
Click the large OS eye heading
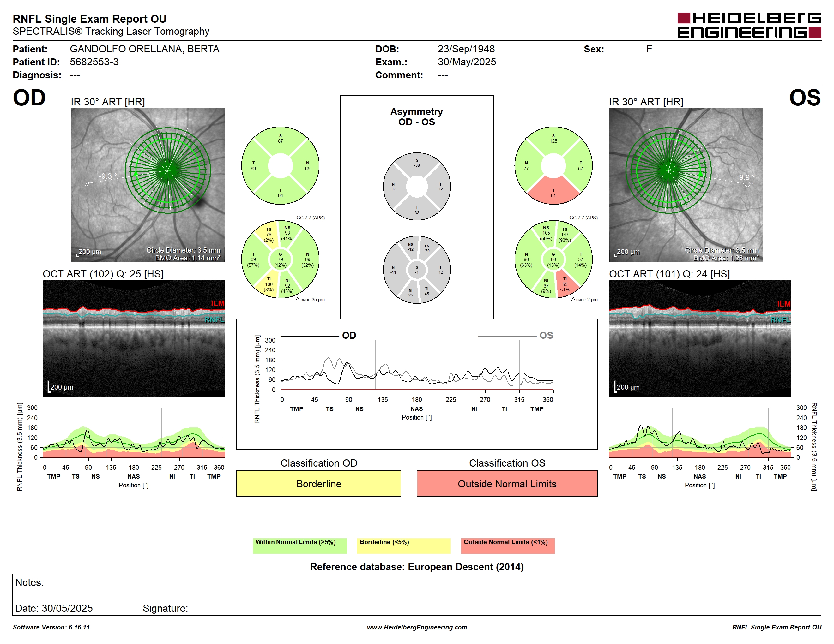pos(805,98)
